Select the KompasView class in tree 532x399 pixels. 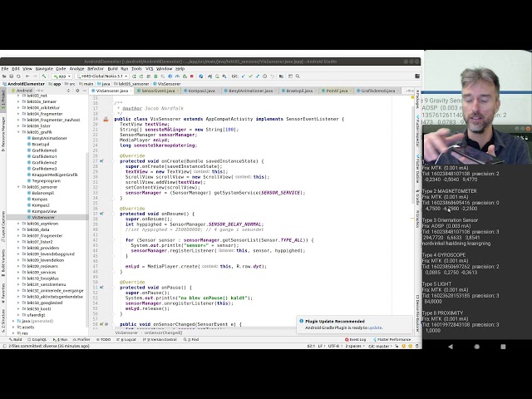42,211
